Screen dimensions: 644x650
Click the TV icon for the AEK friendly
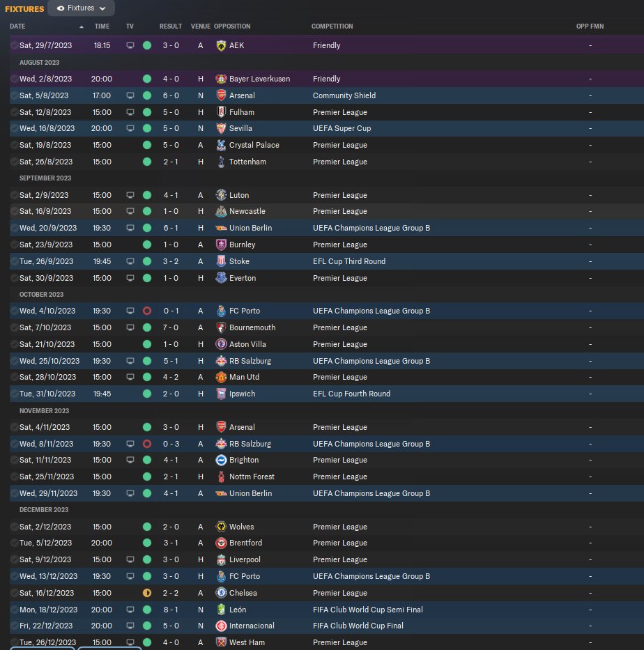130,45
